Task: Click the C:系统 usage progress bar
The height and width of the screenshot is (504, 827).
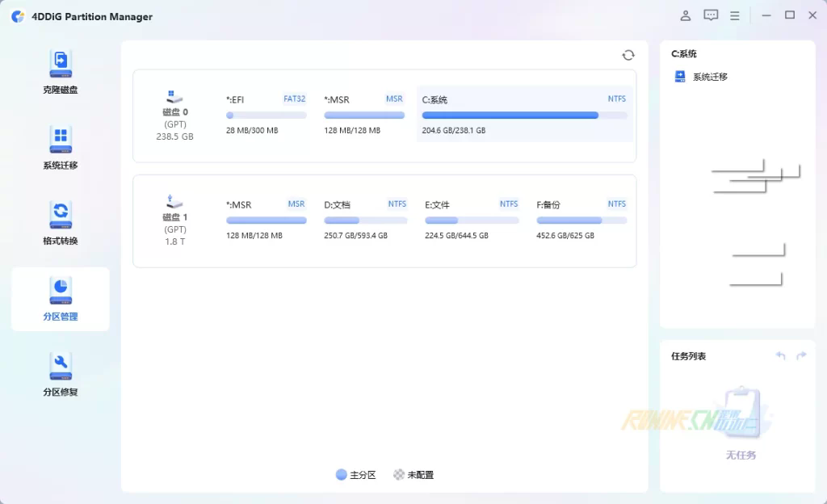Action: [x=523, y=115]
